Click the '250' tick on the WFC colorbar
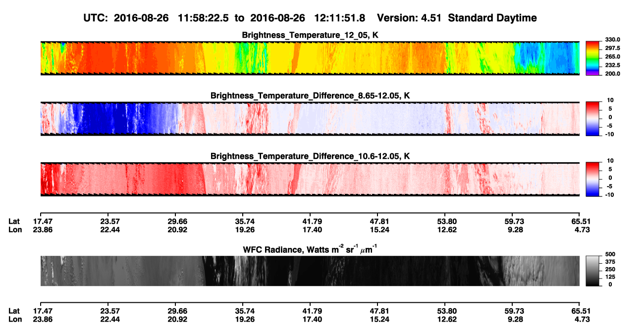The height and width of the screenshot is (330, 644). click(x=610, y=270)
